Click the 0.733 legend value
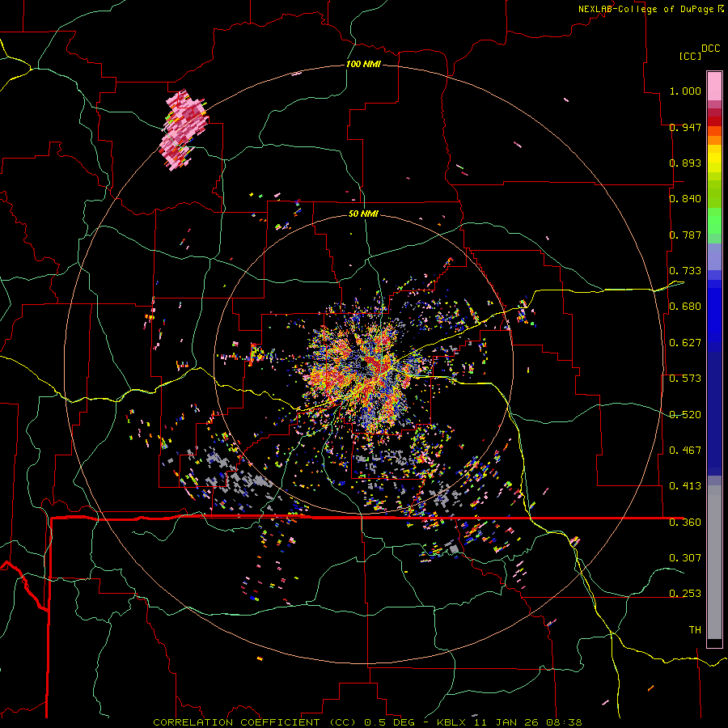The image size is (728, 728). click(x=685, y=271)
